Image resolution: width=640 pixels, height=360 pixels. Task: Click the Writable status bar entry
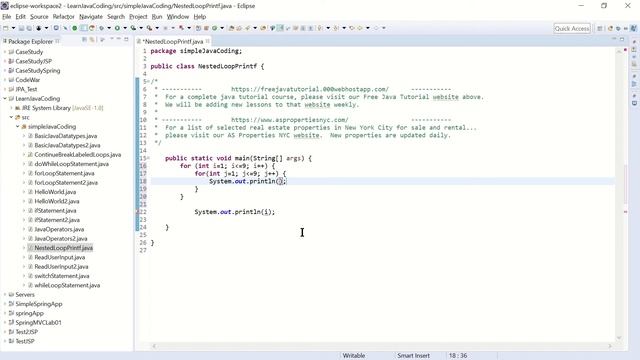point(353,356)
